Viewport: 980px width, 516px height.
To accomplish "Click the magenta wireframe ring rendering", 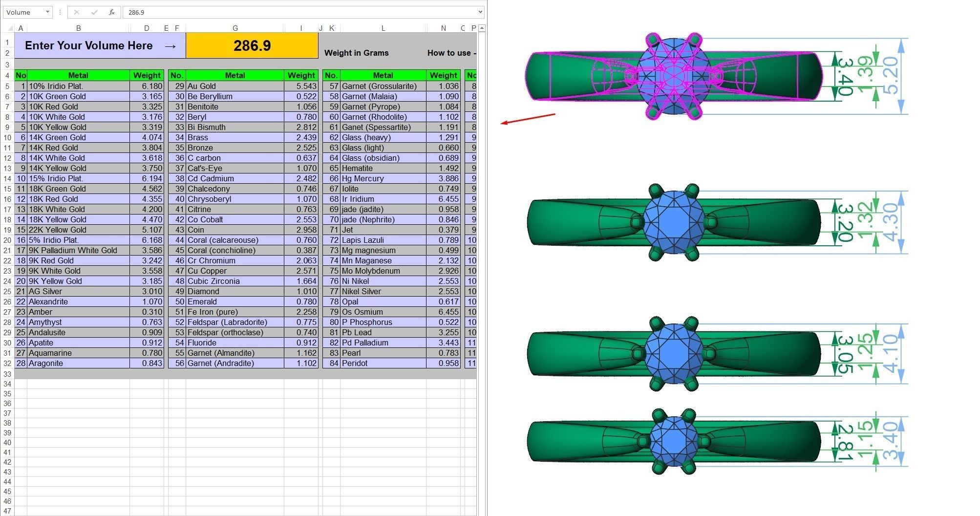I will click(674, 76).
